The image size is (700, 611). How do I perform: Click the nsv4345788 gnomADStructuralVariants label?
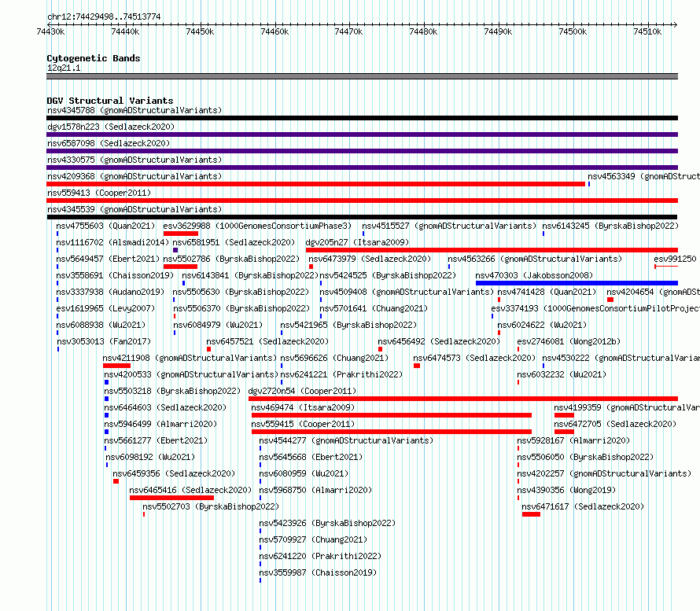pyautogui.click(x=134, y=110)
